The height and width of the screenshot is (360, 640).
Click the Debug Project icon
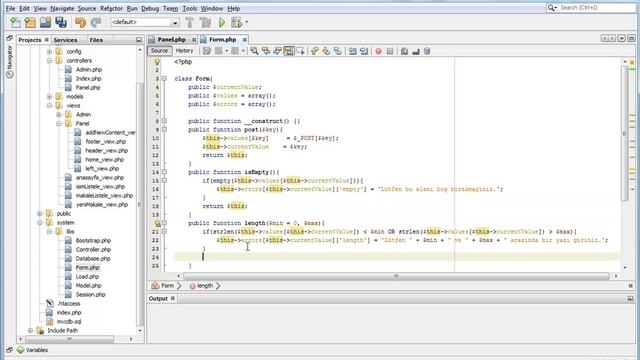[236, 22]
